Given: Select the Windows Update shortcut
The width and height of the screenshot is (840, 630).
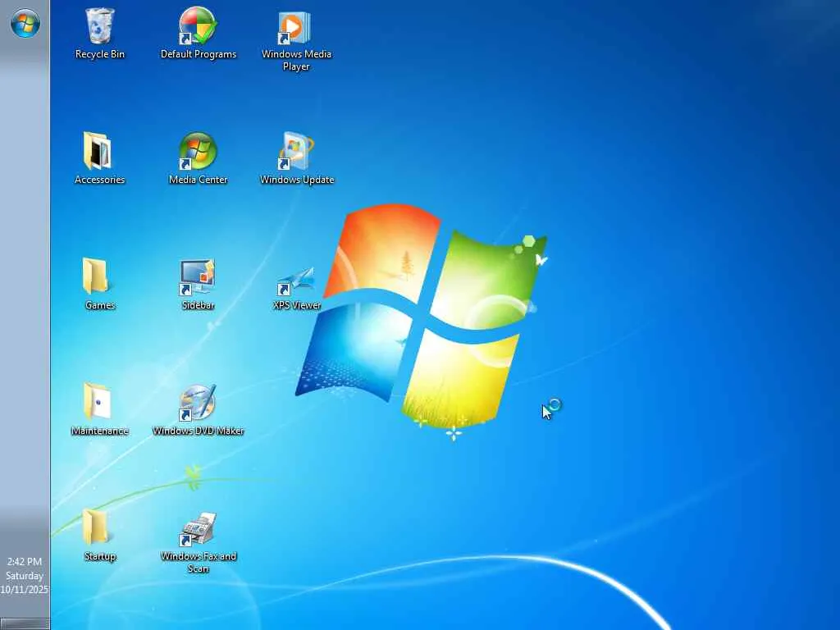Looking at the screenshot, I should (x=297, y=158).
